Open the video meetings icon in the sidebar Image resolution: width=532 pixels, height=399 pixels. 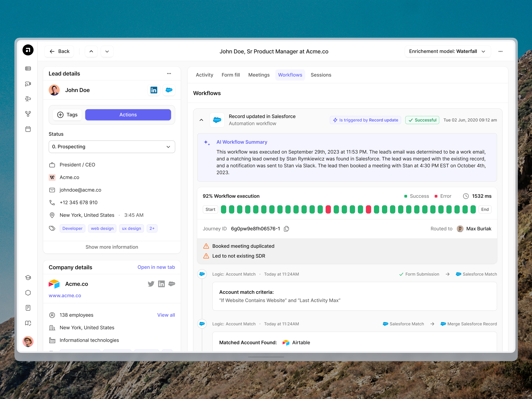pyautogui.click(x=28, y=84)
